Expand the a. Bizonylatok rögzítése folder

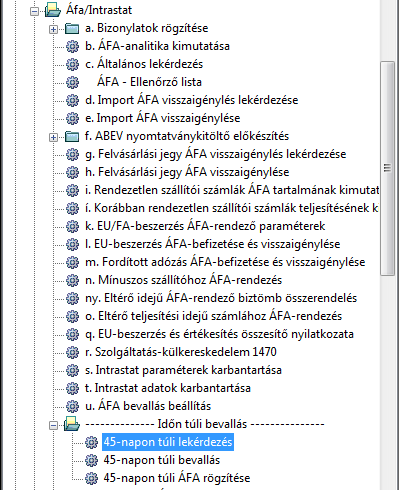(x=53, y=29)
